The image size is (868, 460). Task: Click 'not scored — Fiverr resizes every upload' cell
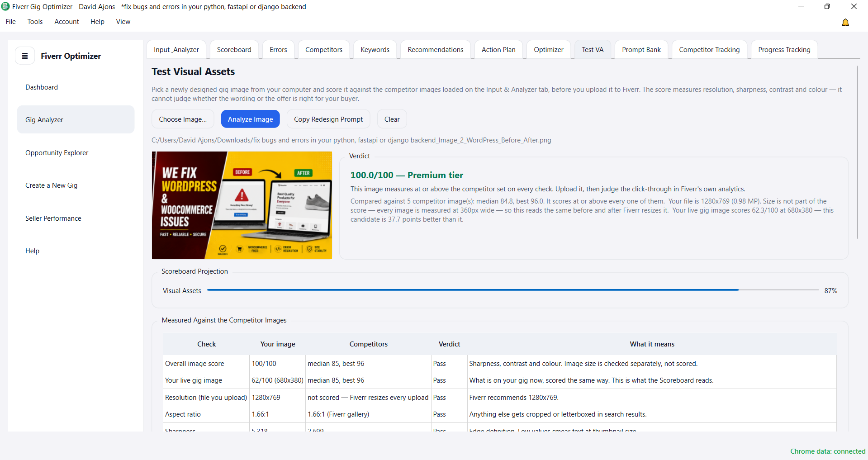click(x=369, y=398)
